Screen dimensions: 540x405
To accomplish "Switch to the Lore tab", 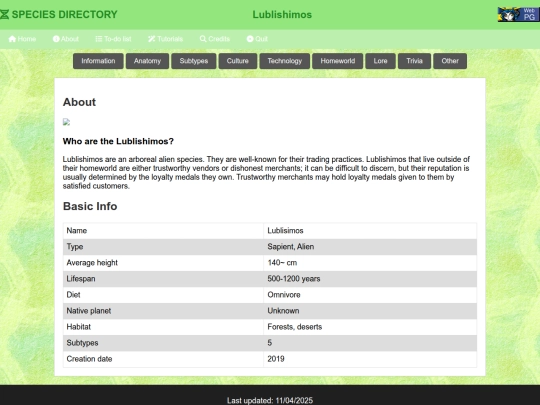I will (x=381, y=61).
